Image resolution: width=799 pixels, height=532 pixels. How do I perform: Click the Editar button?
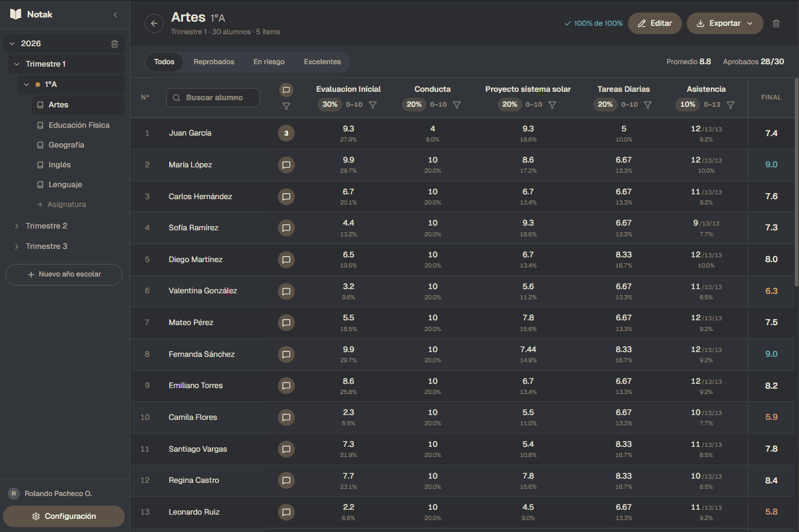(654, 23)
